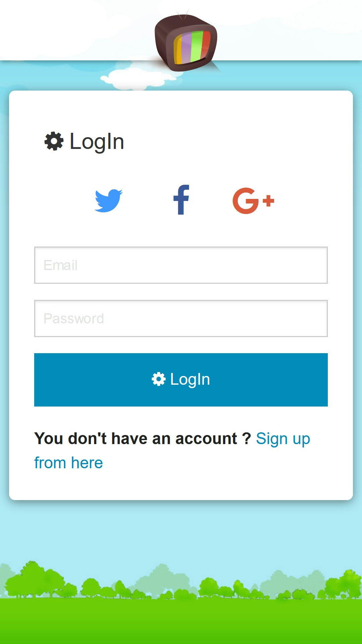Screen dimensions: 362x644
Task: Tap the plus sign on Google icon
Action: pos(268,201)
